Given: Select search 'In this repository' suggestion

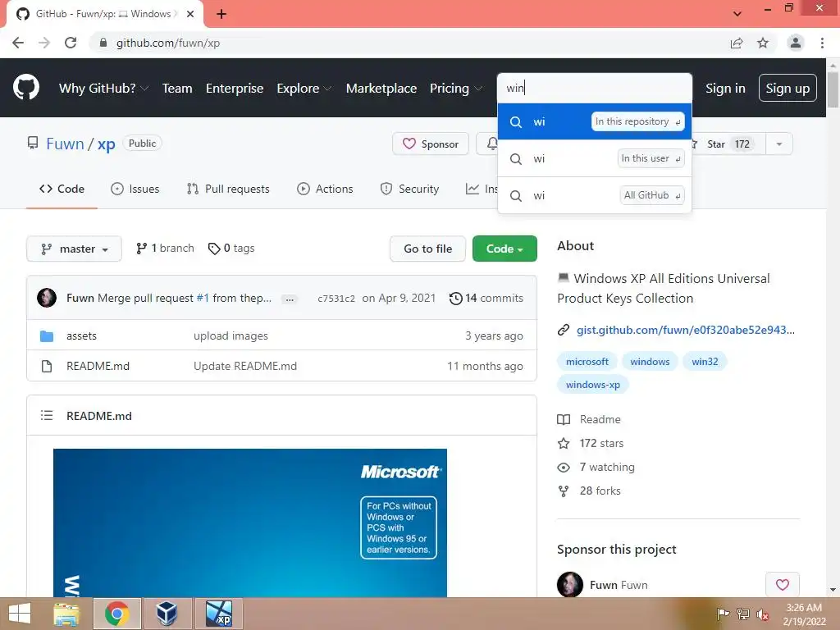Looking at the screenshot, I should [595, 121].
